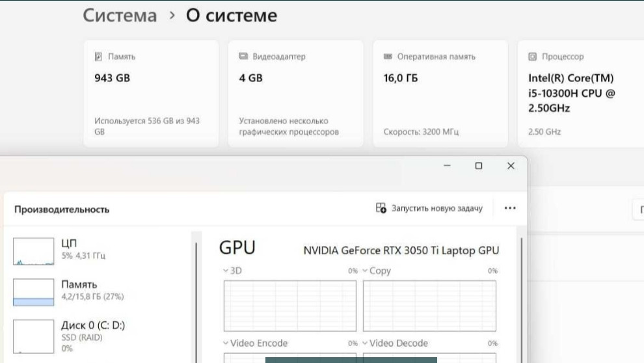Viewport: 644px width, 363px height.
Task: Click the Скорость: 3200 МГц text
Action: pos(421,132)
